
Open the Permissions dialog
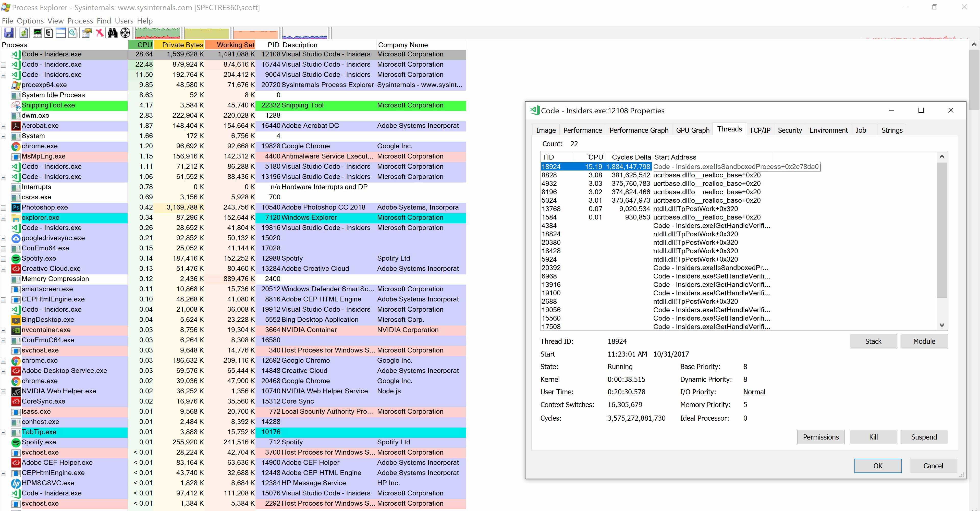click(x=820, y=437)
